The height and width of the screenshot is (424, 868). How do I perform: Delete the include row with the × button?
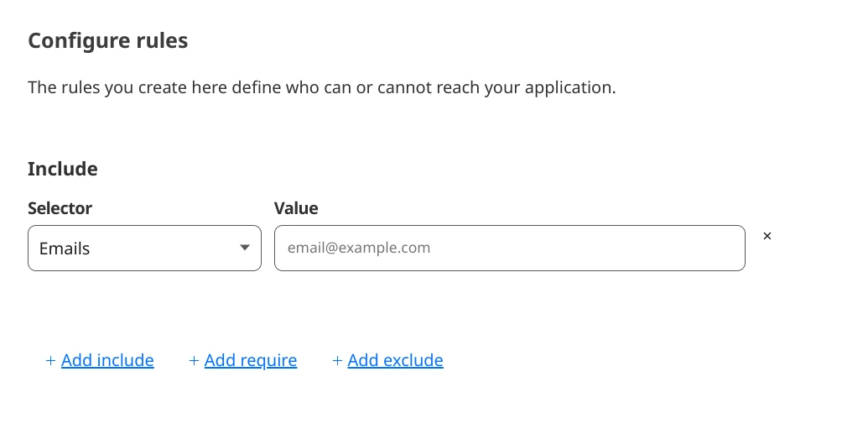pyautogui.click(x=767, y=237)
